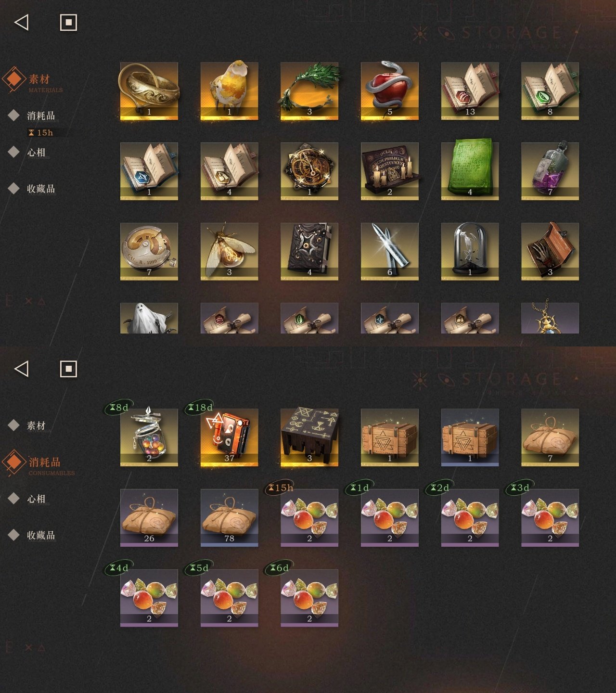Open the wrapped parcel with 78
616x693 pixels.
(x=230, y=518)
